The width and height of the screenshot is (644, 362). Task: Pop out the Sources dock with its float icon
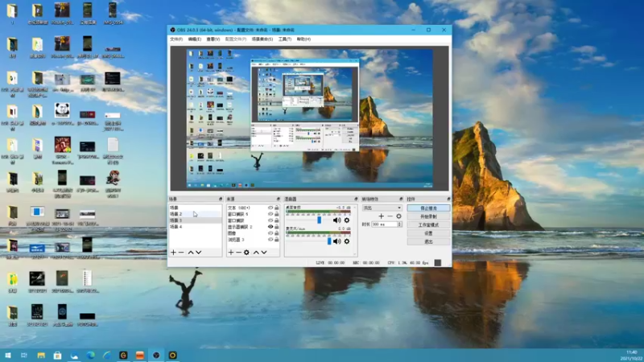tap(278, 199)
